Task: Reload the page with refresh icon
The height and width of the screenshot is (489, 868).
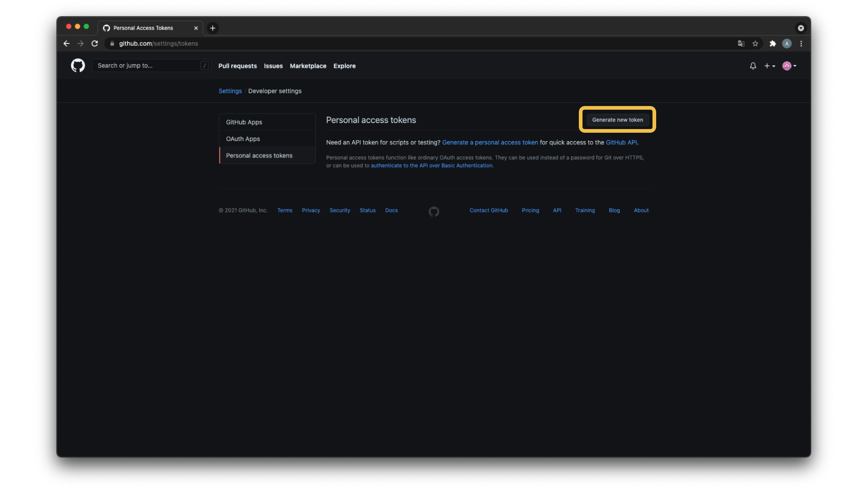Action: 95,43
